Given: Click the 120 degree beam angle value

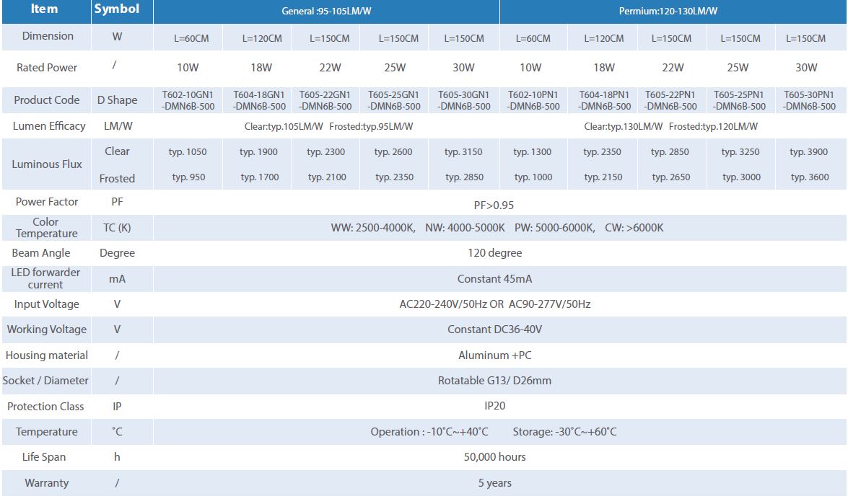Looking at the screenshot, I should (494, 253).
